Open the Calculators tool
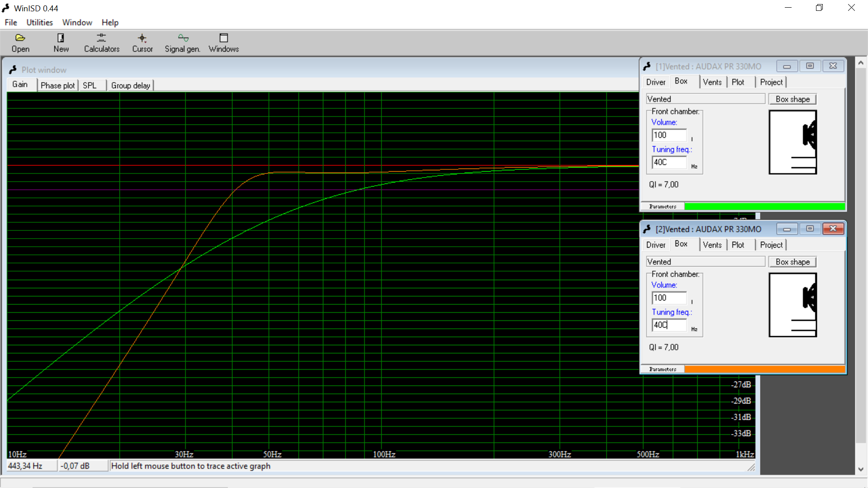 [101, 38]
